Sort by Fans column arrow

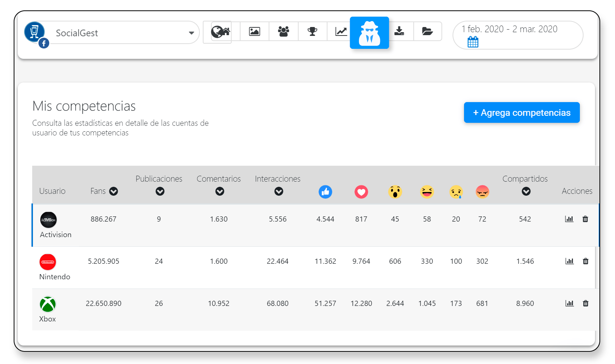click(x=114, y=191)
